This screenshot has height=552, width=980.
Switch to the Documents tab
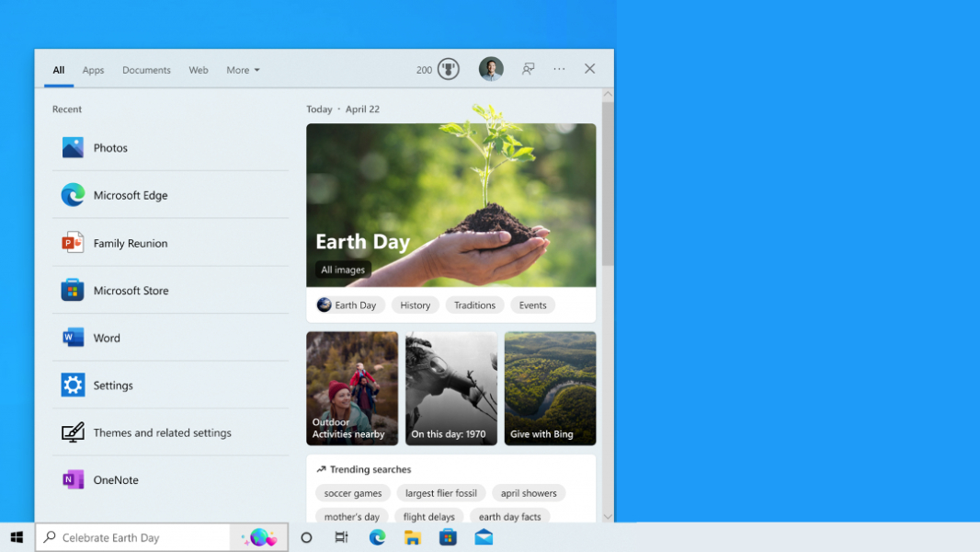click(146, 70)
